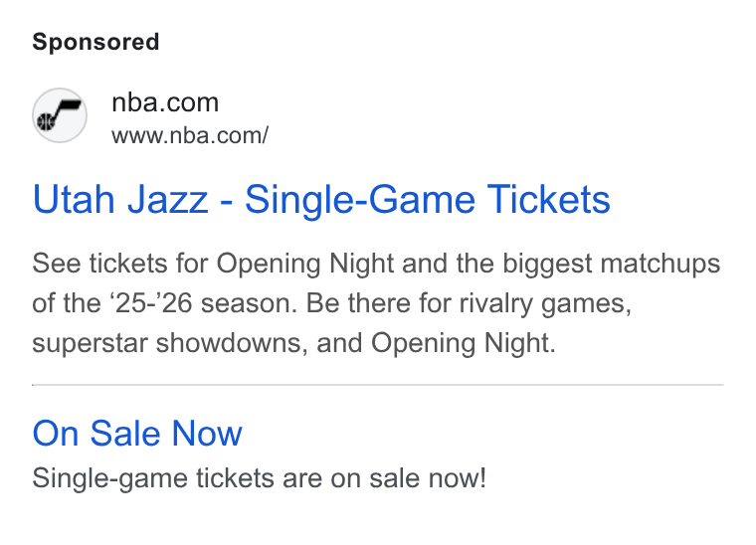Click the www.nba.com/ display URL
Screen dimensions: 756x545
tap(189, 135)
